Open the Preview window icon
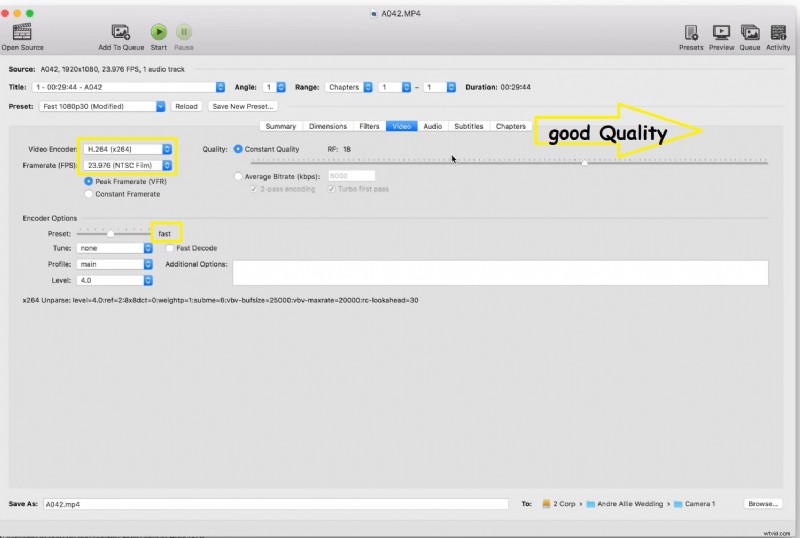800x538 pixels. 721,32
